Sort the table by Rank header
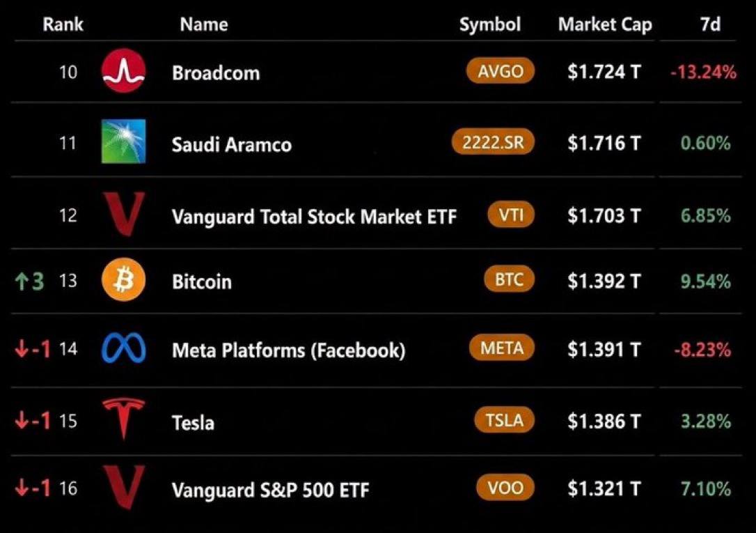The width and height of the screenshot is (756, 533). click(63, 24)
